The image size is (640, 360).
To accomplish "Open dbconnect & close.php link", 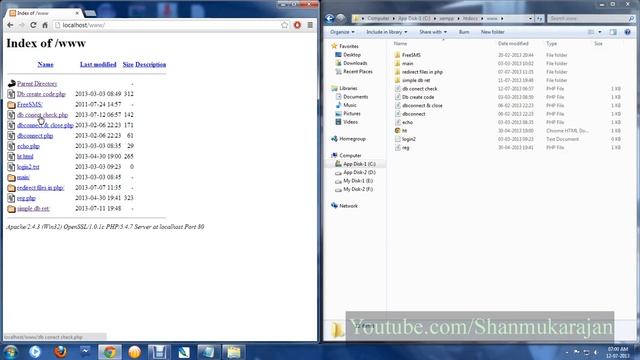I will coord(45,125).
